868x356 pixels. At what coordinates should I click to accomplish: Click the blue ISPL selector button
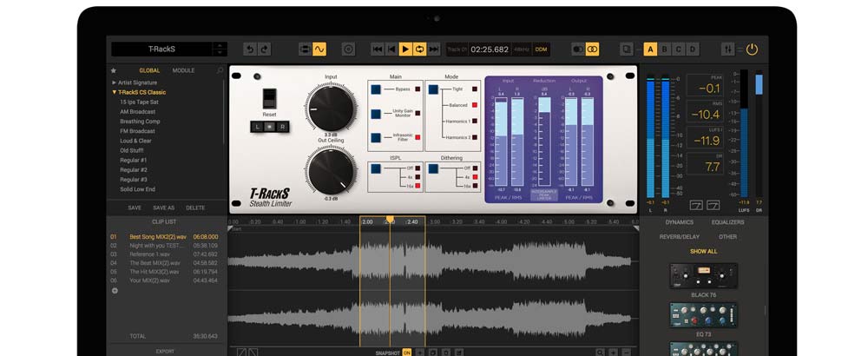point(376,168)
